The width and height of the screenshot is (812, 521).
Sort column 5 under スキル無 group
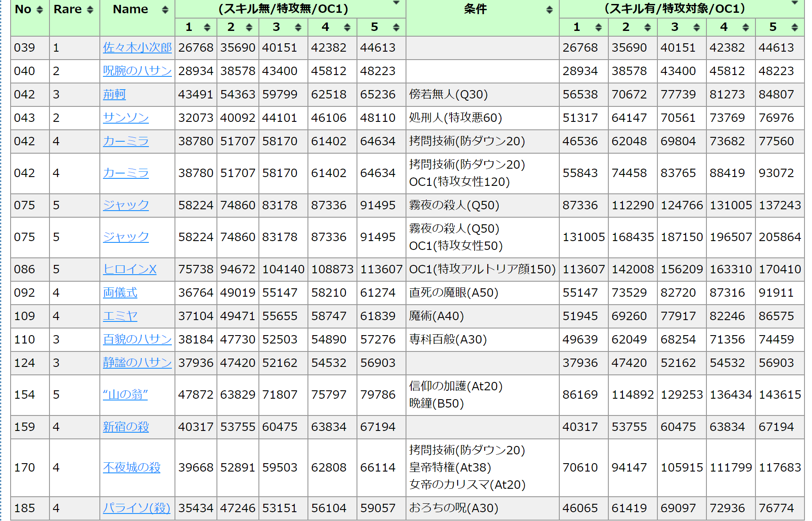(396, 27)
